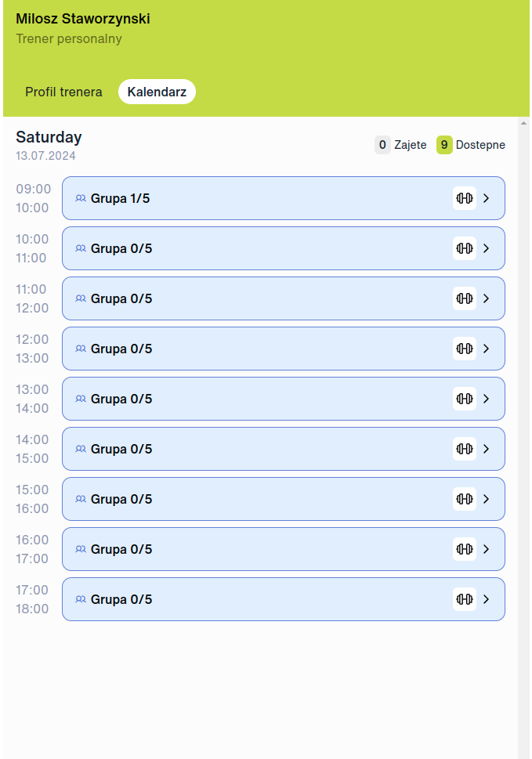Click group icon in 13:00 slot
532x759 pixels.
(x=81, y=399)
